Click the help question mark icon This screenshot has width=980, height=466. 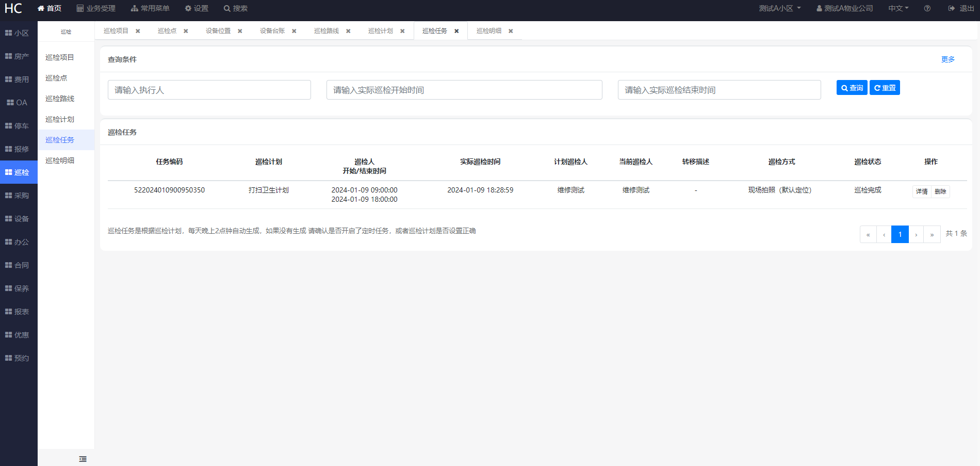pos(927,8)
